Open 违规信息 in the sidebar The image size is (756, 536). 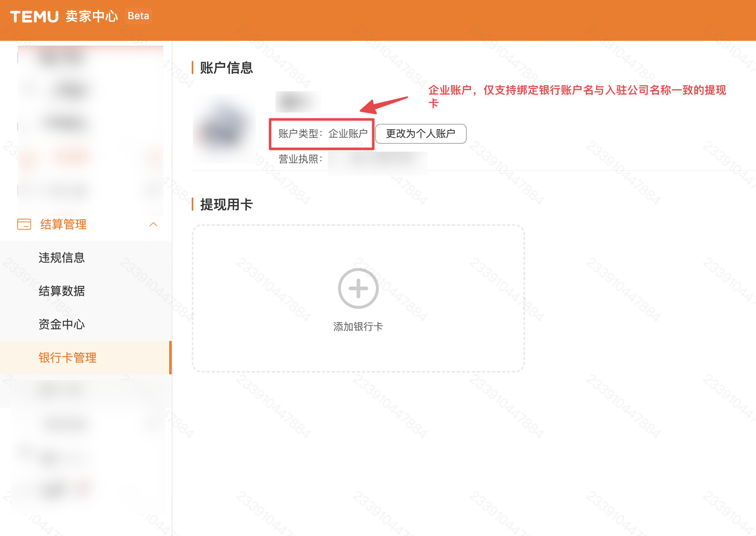(61, 258)
